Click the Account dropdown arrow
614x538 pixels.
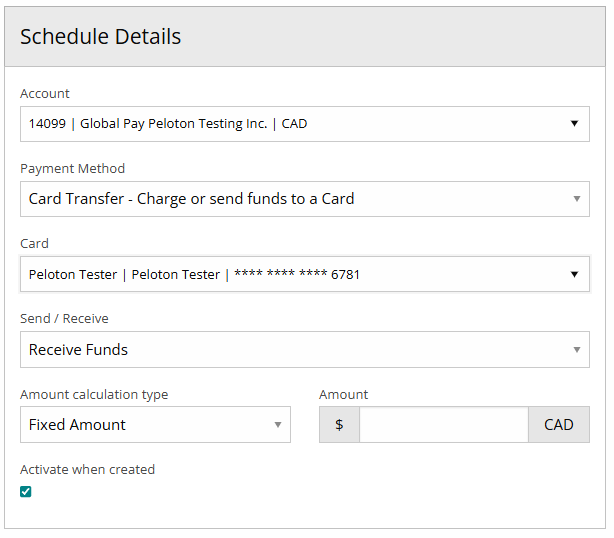pyautogui.click(x=574, y=124)
